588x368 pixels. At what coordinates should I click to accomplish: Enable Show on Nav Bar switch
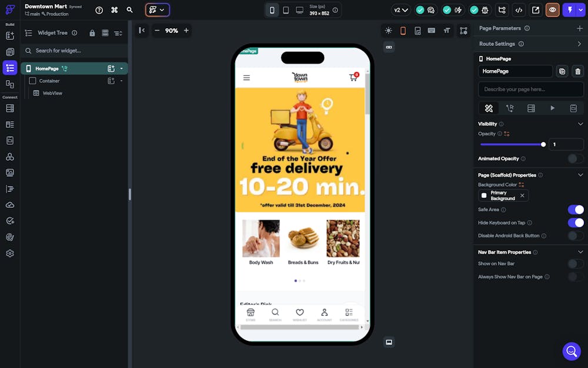pos(576,264)
